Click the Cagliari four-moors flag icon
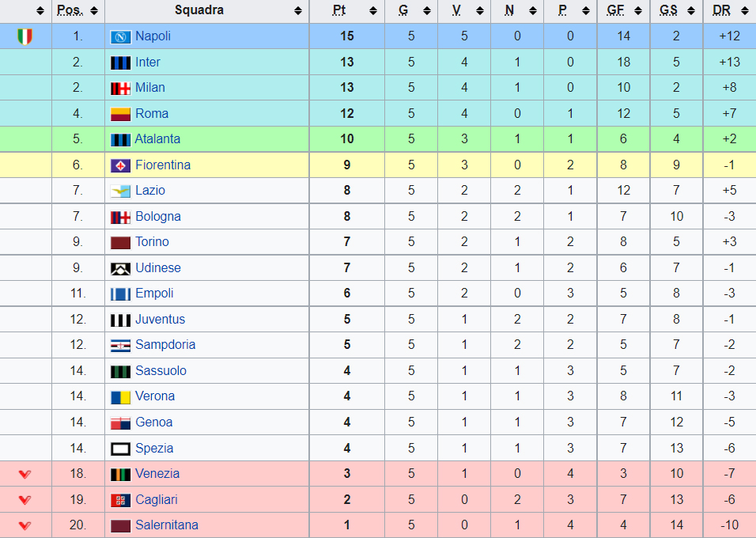The height and width of the screenshot is (538, 756). [120, 500]
